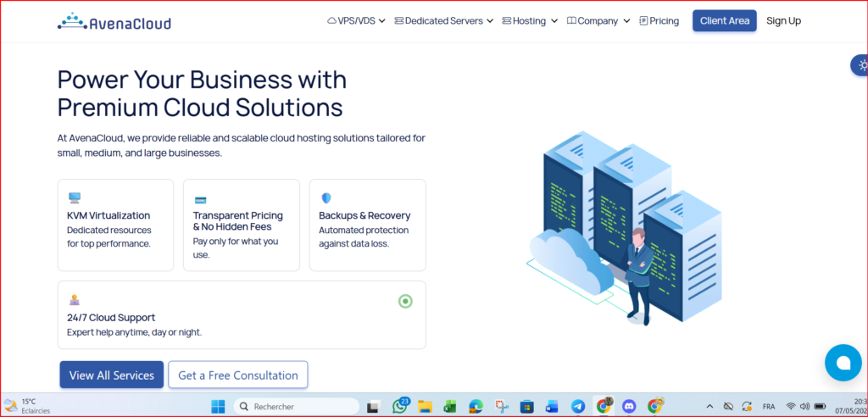The image size is (868, 417).
Task: Click 'Pay only for what you use' text
Action: pos(236,248)
